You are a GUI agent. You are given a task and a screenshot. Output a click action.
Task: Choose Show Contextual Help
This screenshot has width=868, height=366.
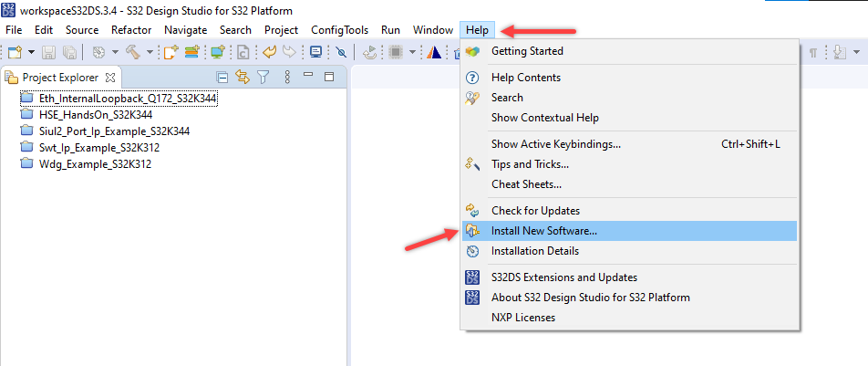pyautogui.click(x=629, y=118)
